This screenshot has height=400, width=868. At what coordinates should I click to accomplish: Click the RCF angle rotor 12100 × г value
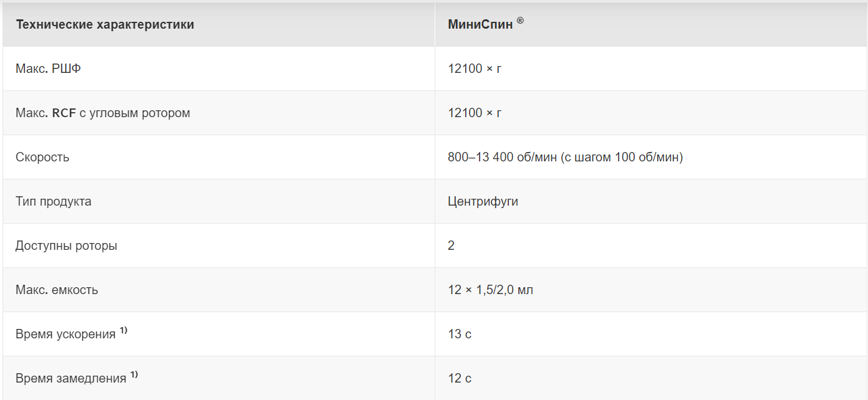pyautogui.click(x=475, y=113)
